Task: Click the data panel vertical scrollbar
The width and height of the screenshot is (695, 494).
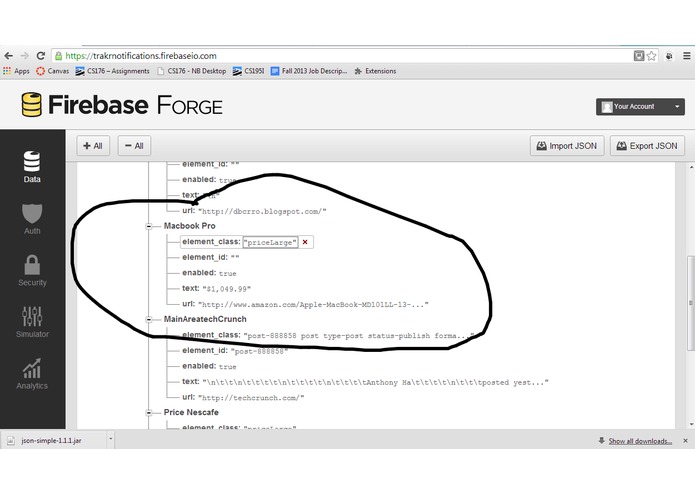Action: [691, 303]
